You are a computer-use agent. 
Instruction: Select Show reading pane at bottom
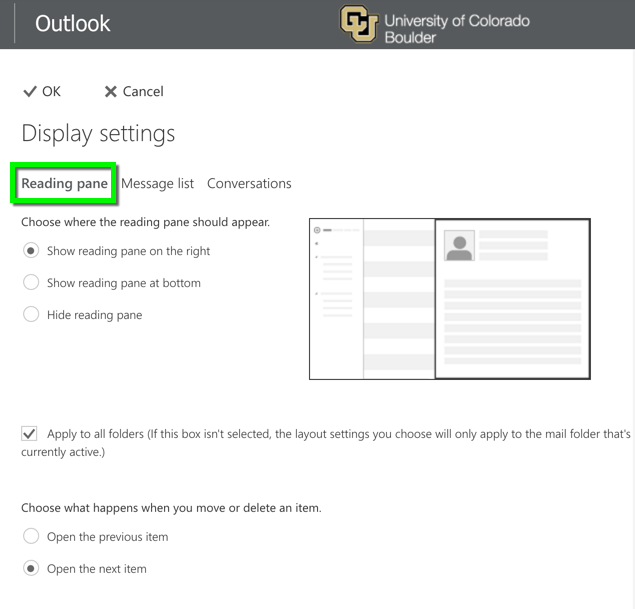pos(31,282)
